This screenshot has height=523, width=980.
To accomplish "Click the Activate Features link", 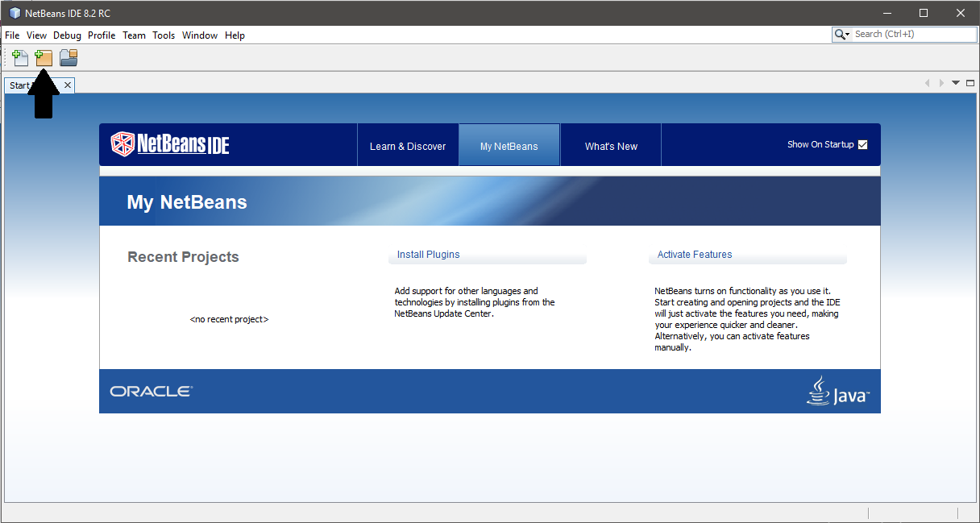I will [694, 254].
